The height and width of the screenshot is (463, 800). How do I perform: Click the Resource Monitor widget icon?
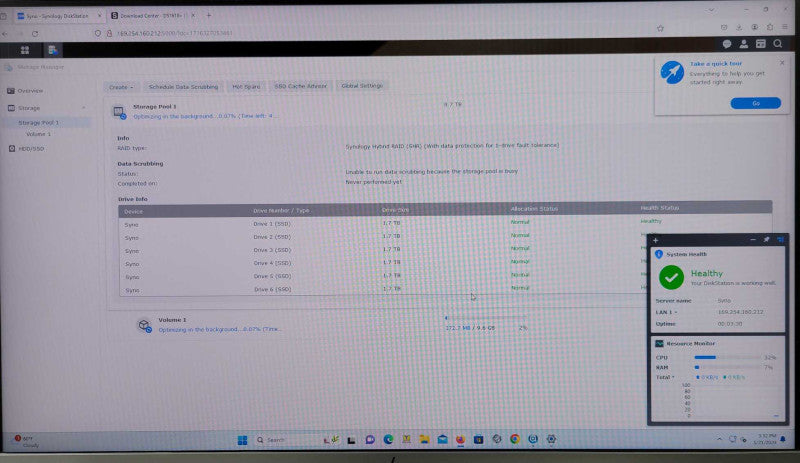[659, 343]
